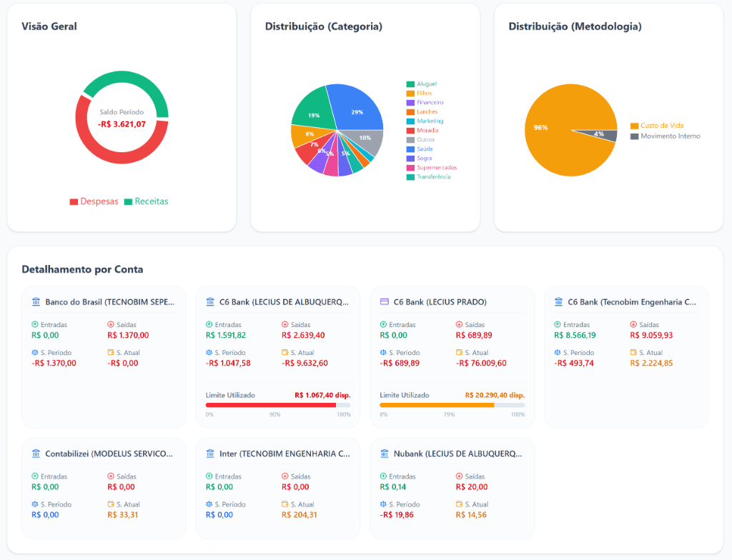
Task: Click the Saídas icon in the Inter card
Action: tap(285, 476)
